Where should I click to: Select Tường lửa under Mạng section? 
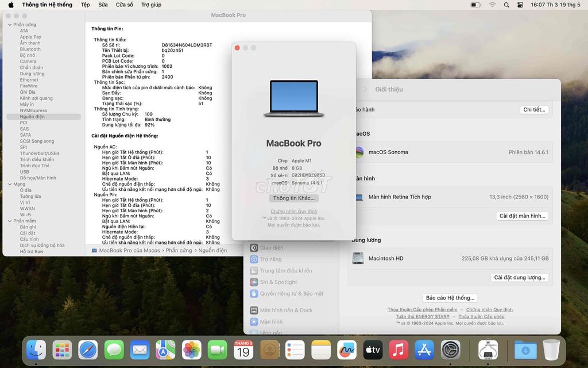click(30, 197)
